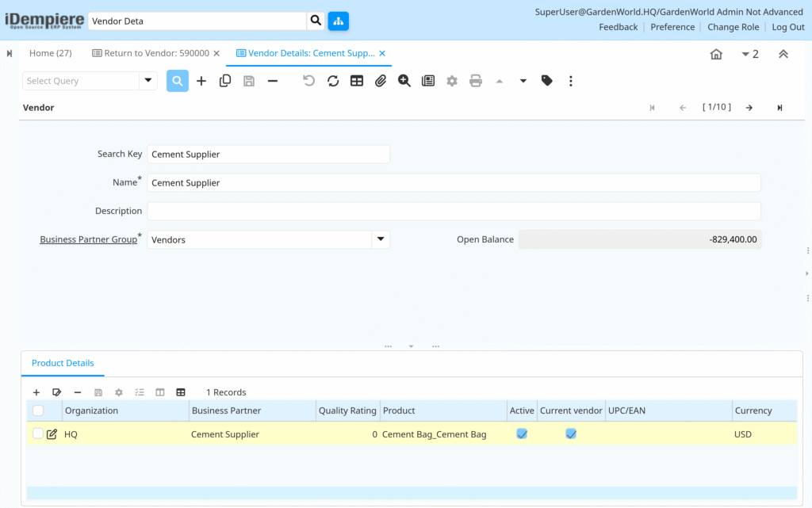This screenshot has height=508, width=812.
Task: Click the Process gear in main toolbar
Action: click(x=452, y=81)
